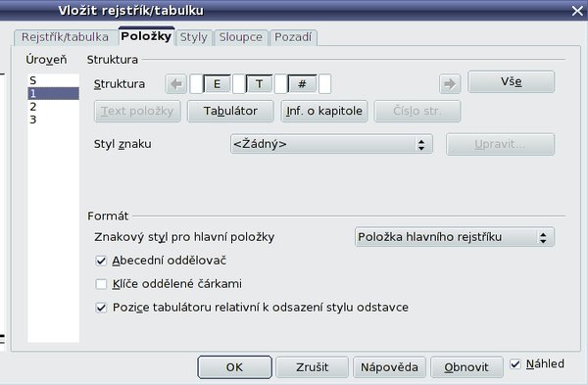Close the Vložit rejstřík/tabulku dialog
Image resolution: width=588 pixels, height=385 pixels.
[577, 11]
